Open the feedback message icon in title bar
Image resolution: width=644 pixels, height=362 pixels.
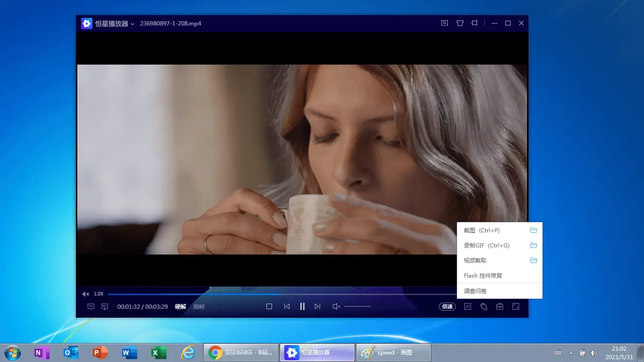pyautogui.click(x=444, y=23)
